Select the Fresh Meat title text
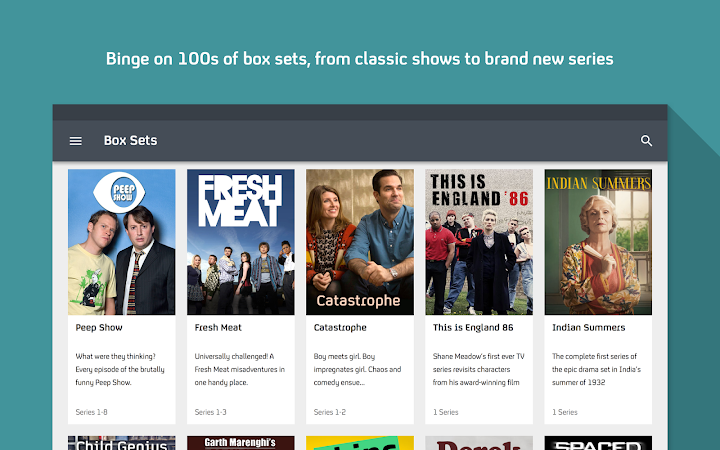 [218, 327]
